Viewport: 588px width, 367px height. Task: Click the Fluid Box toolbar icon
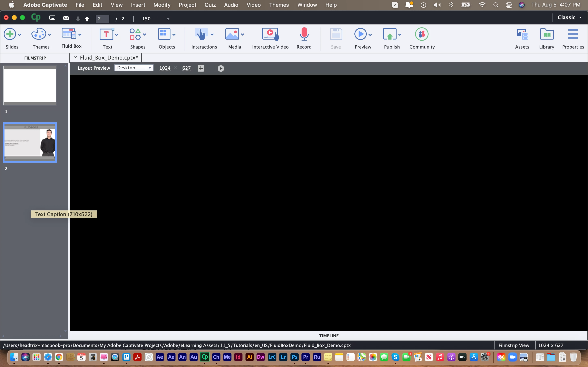(69, 34)
